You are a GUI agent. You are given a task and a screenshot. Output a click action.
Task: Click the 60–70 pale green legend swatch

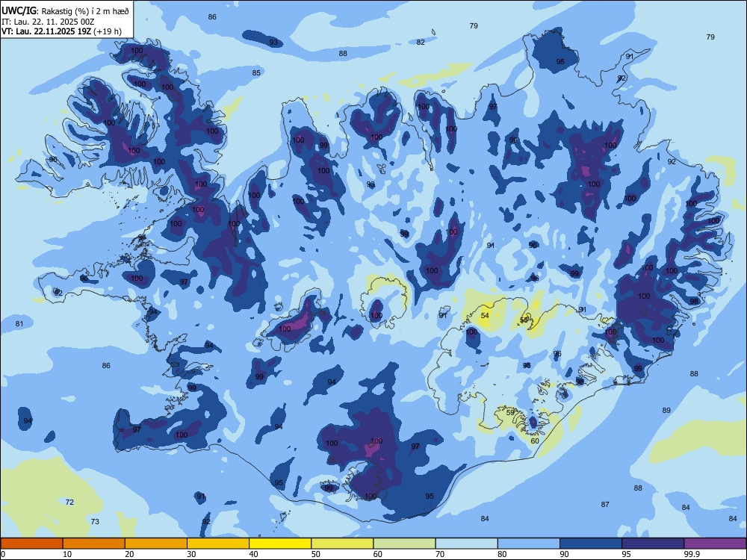click(x=404, y=544)
